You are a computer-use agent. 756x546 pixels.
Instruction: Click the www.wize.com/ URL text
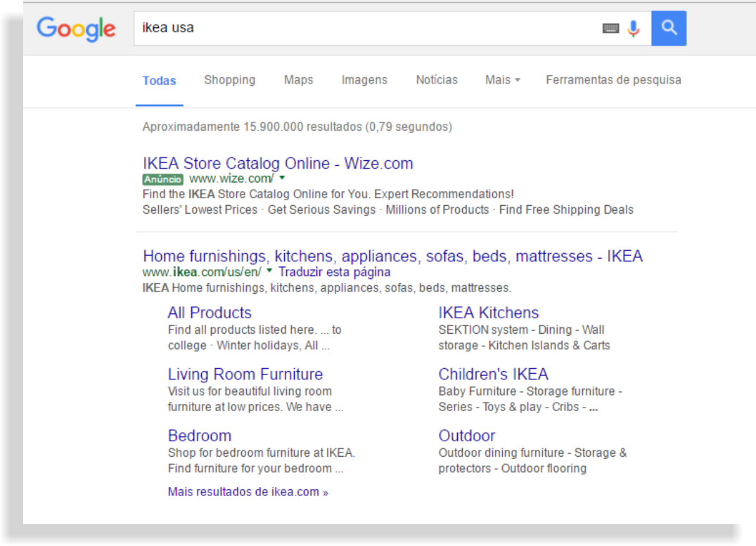[231, 178]
